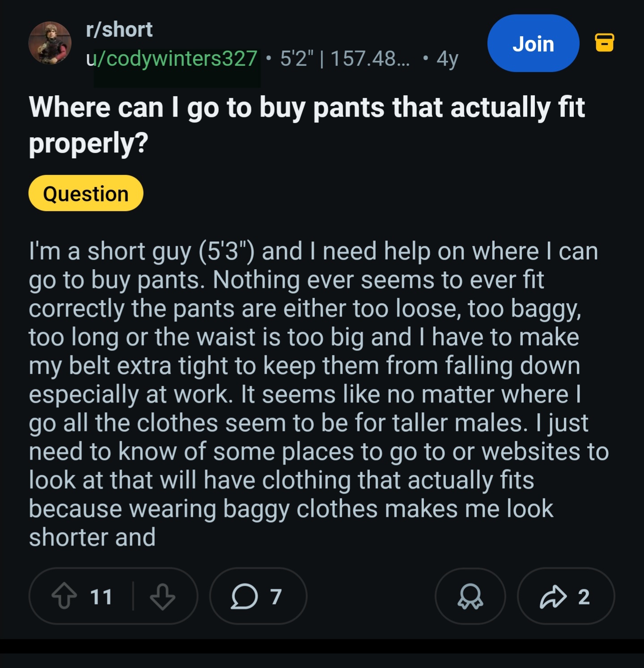Viewport: 644px width, 668px height.
Task: Filter posts by the Question flair
Action: pos(86,194)
